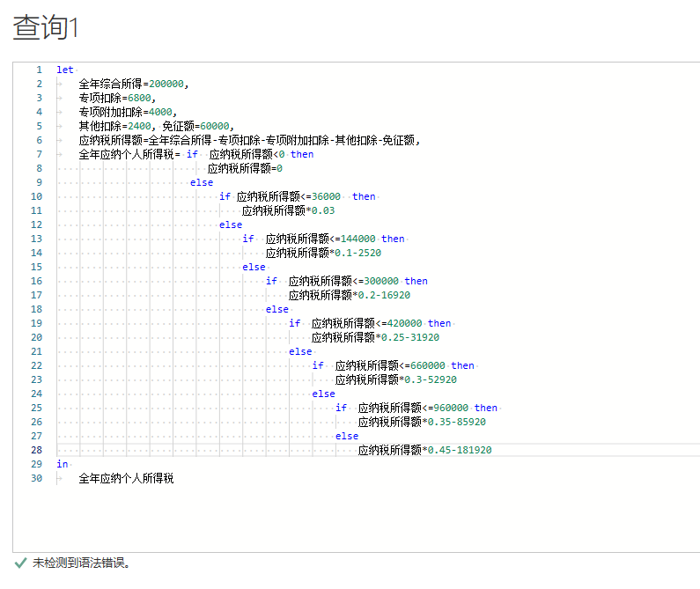Click the 未检测到语法错误 status message
700x589 pixels.
pos(81,563)
